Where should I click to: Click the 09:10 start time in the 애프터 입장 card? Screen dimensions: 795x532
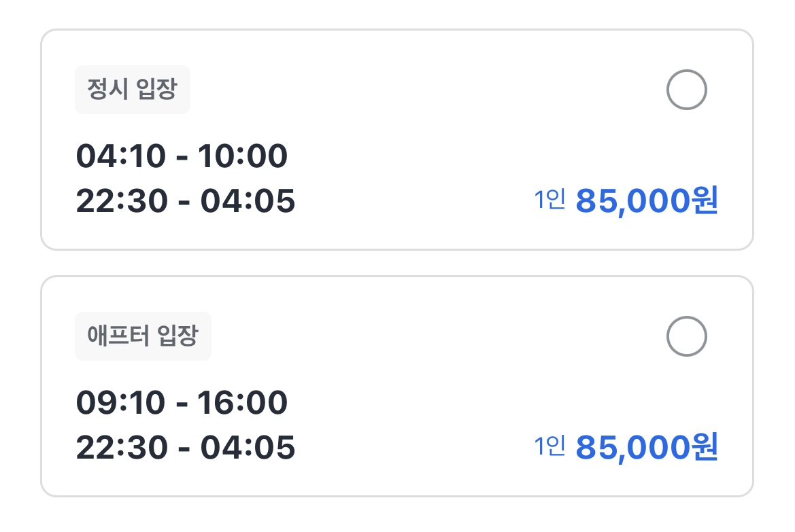coord(120,403)
